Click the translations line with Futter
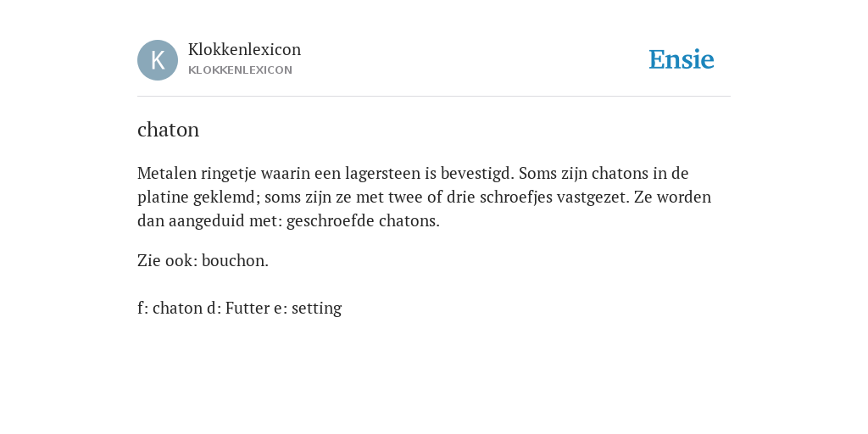This screenshot has width=868, height=434. 239,308
